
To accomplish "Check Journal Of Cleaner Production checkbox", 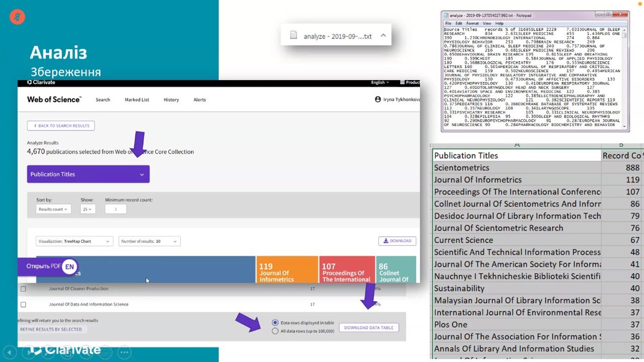I will pos(23,289).
